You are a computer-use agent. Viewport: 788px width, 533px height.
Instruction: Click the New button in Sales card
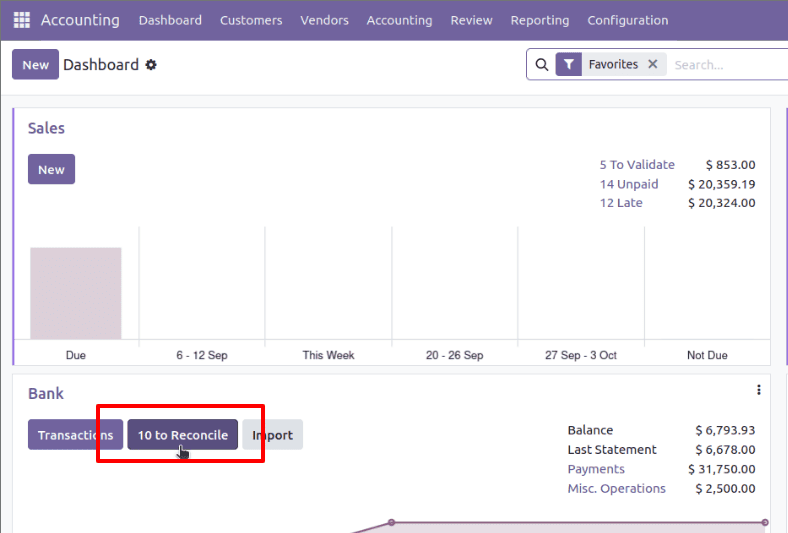point(51,169)
